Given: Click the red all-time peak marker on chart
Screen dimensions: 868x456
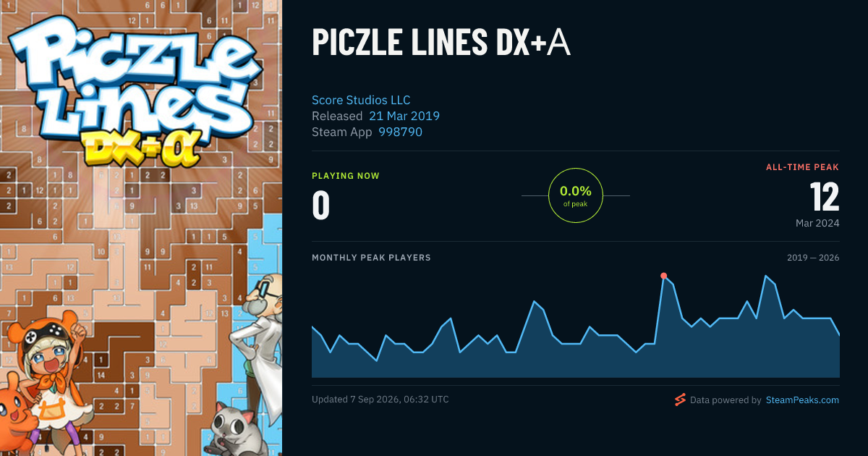Looking at the screenshot, I should (x=663, y=276).
